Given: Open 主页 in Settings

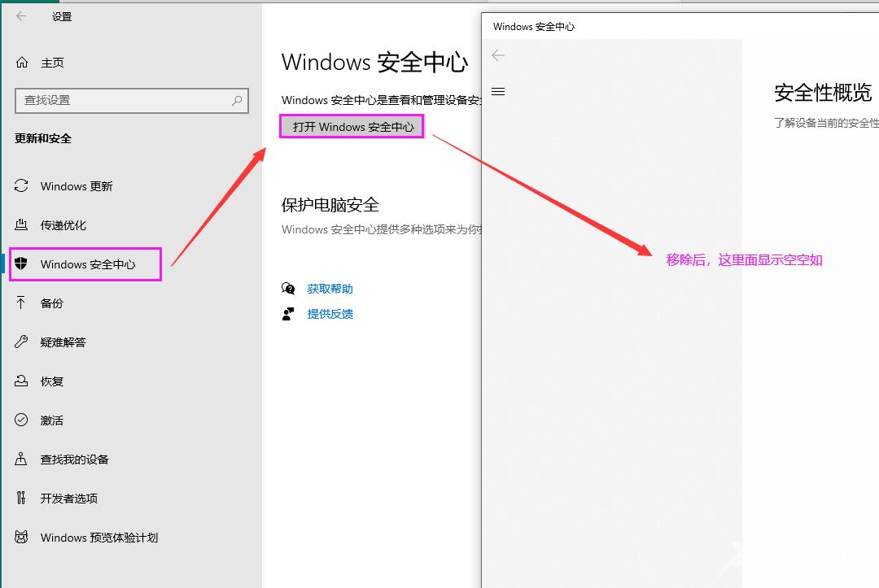Looking at the screenshot, I should [53, 63].
